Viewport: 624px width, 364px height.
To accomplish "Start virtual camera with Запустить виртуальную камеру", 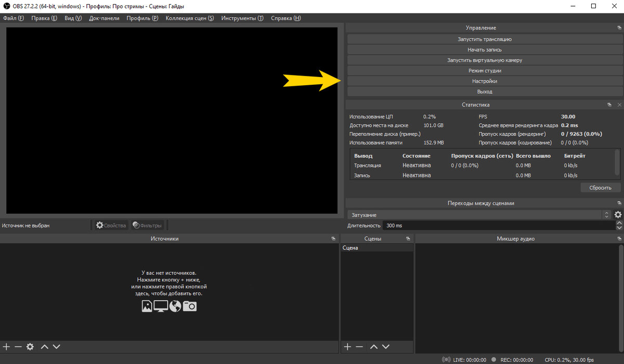I will [485, 60].
